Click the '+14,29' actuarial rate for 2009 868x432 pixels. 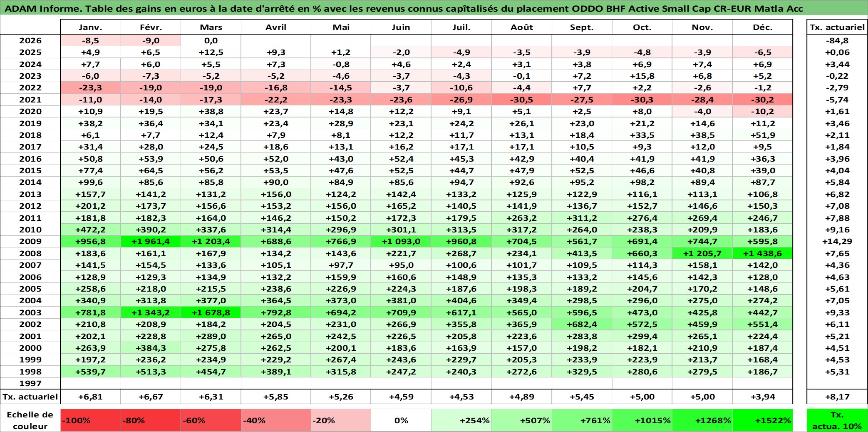point(837,242)
